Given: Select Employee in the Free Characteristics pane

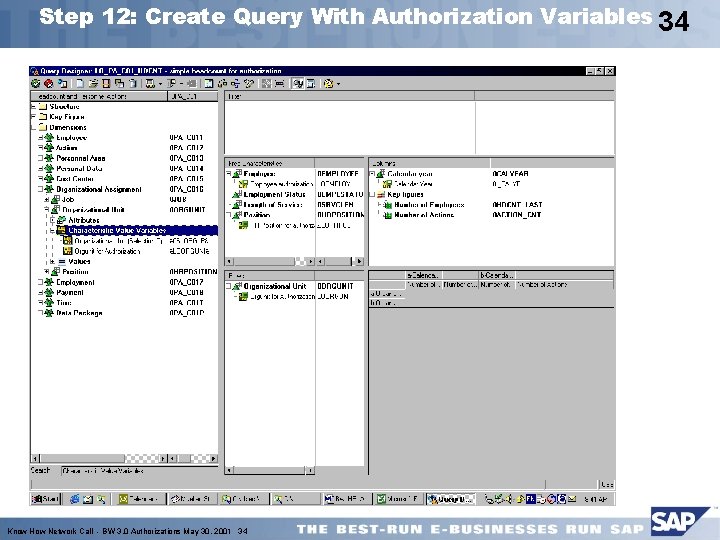Looking at the screenshot, I should tap(259, 174).
